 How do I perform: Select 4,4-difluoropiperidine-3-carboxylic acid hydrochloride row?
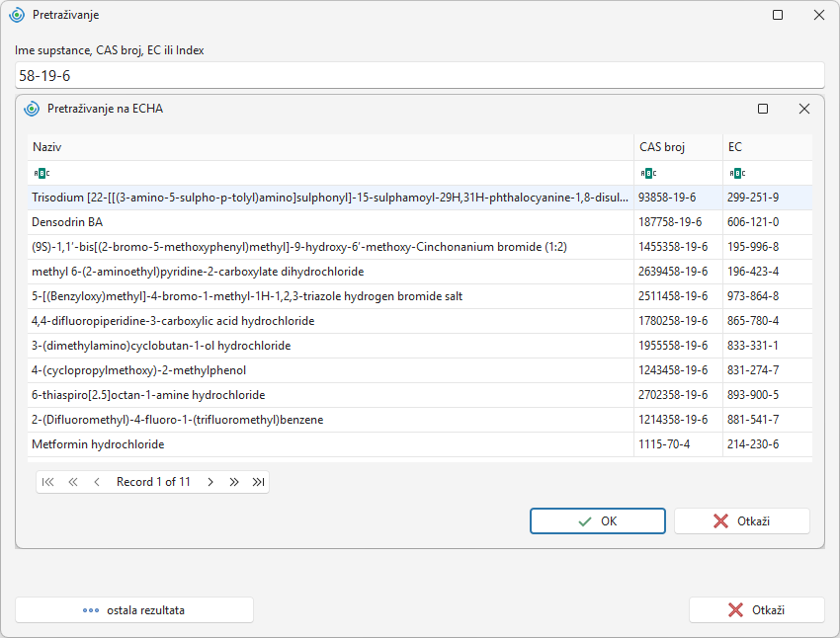(420, 321)
